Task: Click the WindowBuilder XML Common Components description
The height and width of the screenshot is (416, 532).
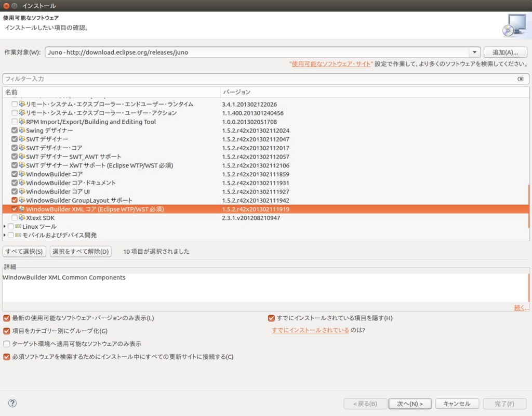Action: coord(64,278)
